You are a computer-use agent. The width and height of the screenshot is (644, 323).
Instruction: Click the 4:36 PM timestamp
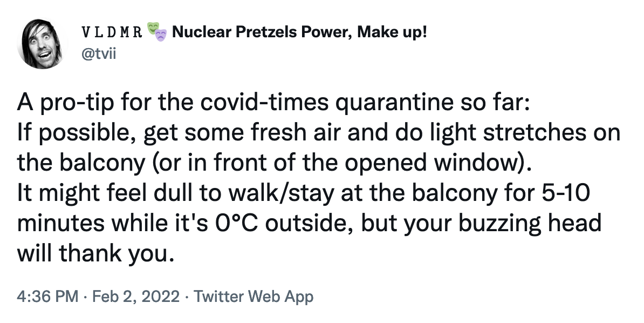click(x=47, y=296)
